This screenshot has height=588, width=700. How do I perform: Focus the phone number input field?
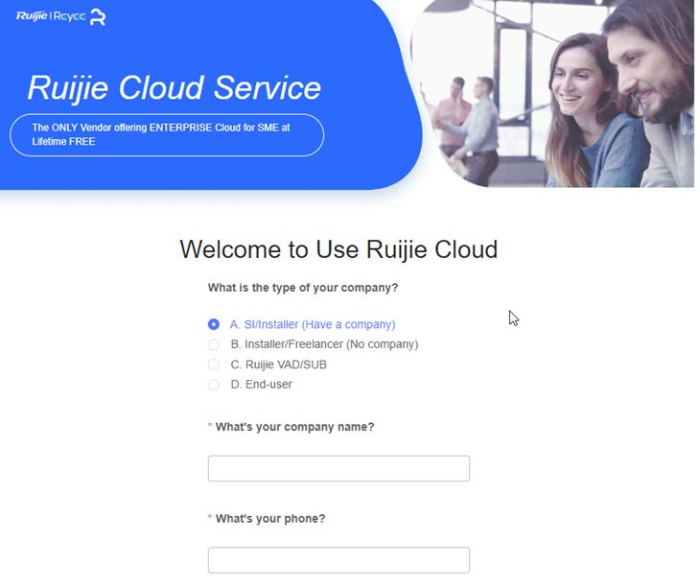pos(338,560)
